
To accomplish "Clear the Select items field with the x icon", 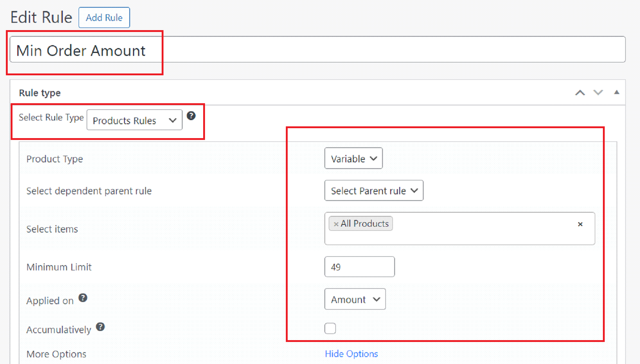I will [580, 224].
